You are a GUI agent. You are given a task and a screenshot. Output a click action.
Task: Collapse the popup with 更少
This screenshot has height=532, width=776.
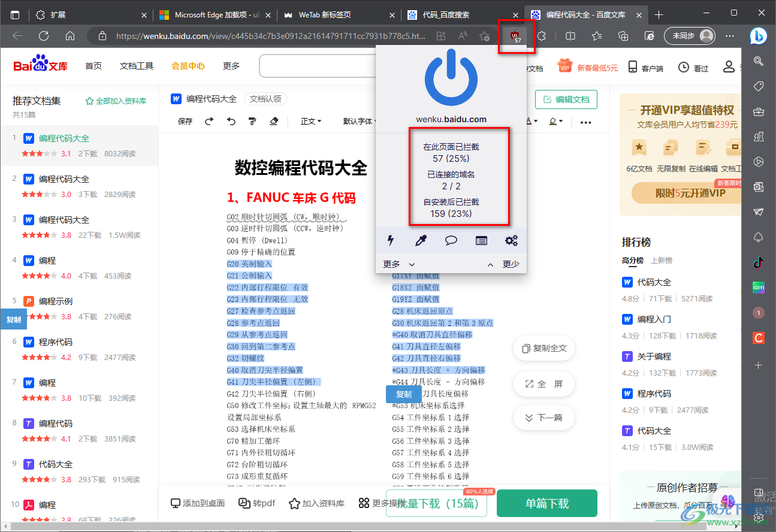[503, 264]
